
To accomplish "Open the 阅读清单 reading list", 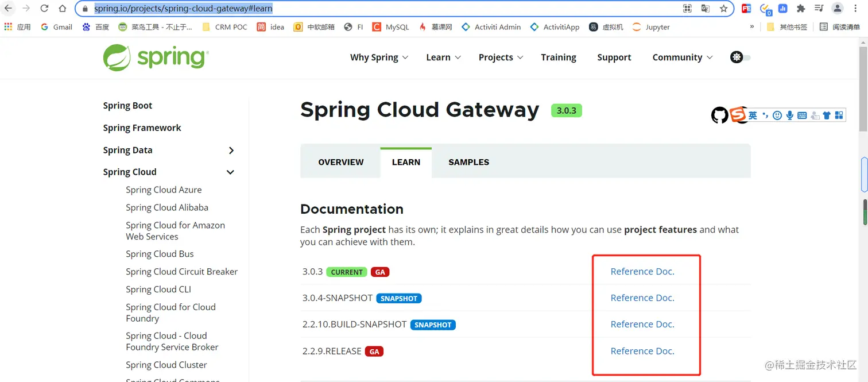I will coord(840,27).
